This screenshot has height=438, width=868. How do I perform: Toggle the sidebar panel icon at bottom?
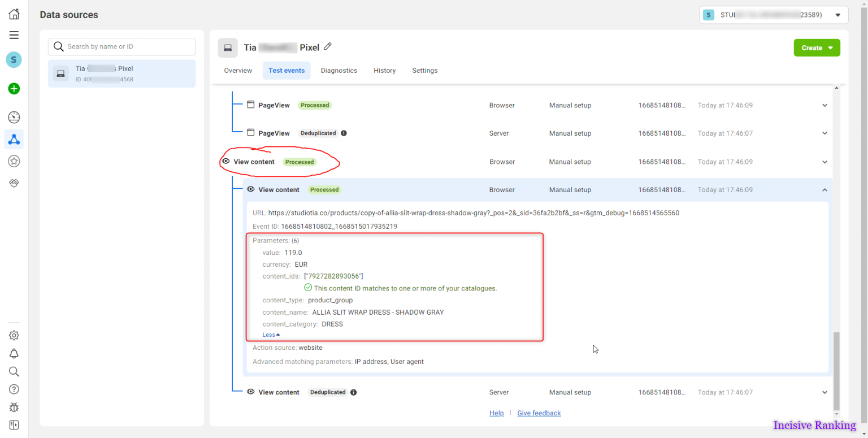click(14, 424)
